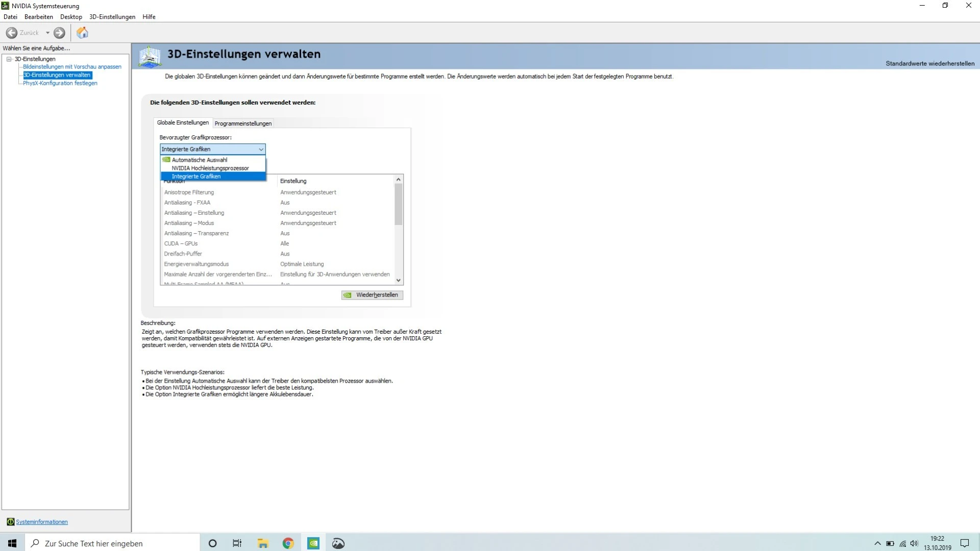Open Chrome from the taskbar

point(288,543)
